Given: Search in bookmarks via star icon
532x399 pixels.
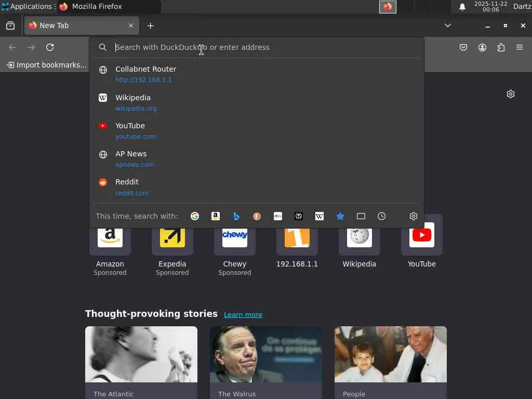Looking at the screenshot, I should click(x=340, y=216).
